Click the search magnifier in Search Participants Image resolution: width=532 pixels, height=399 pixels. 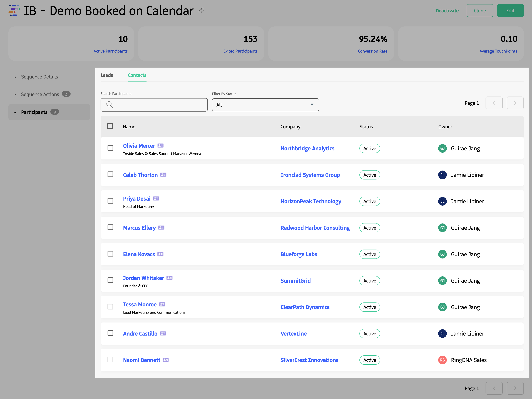[x=110, y=105]
